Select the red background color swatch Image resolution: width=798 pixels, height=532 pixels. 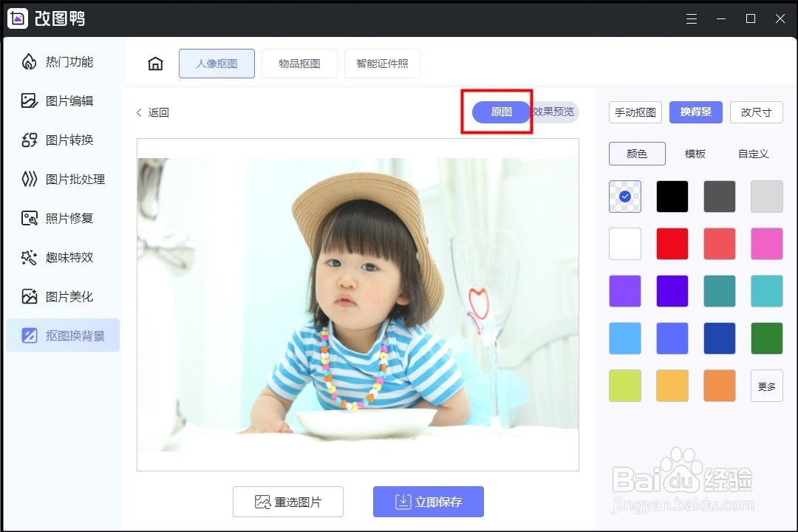672,243
